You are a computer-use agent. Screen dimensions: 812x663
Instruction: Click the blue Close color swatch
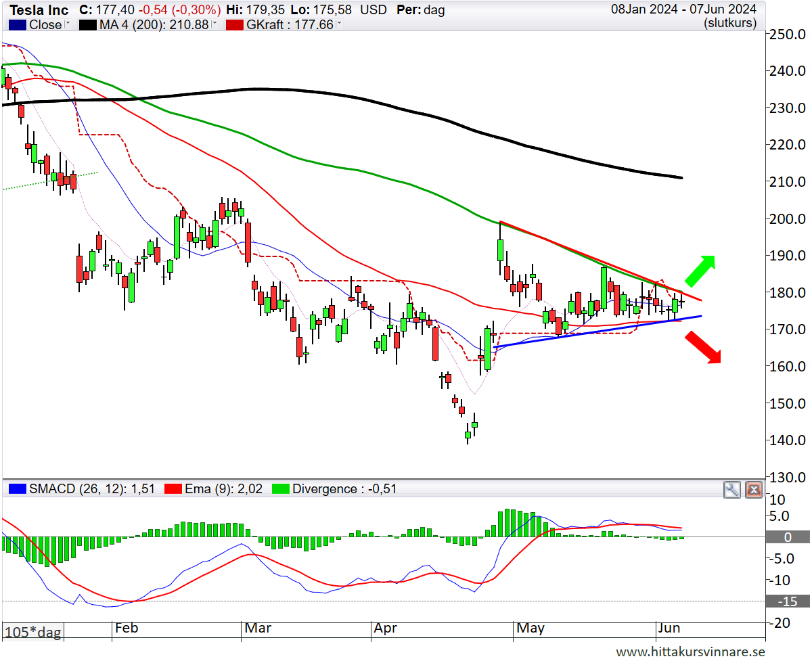[x=17, y=24]
